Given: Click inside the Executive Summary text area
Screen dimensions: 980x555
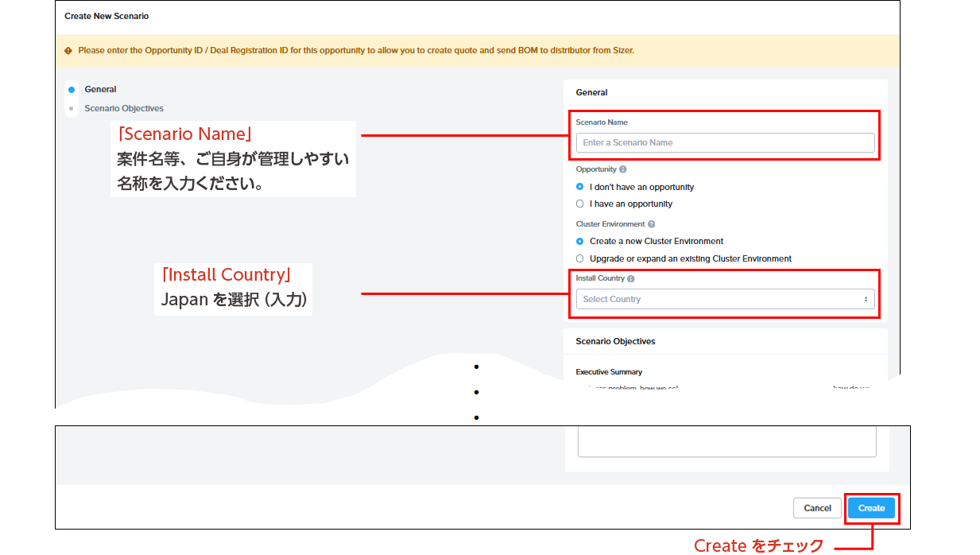Looking at the screenshot, I should [x=726, y=441].
